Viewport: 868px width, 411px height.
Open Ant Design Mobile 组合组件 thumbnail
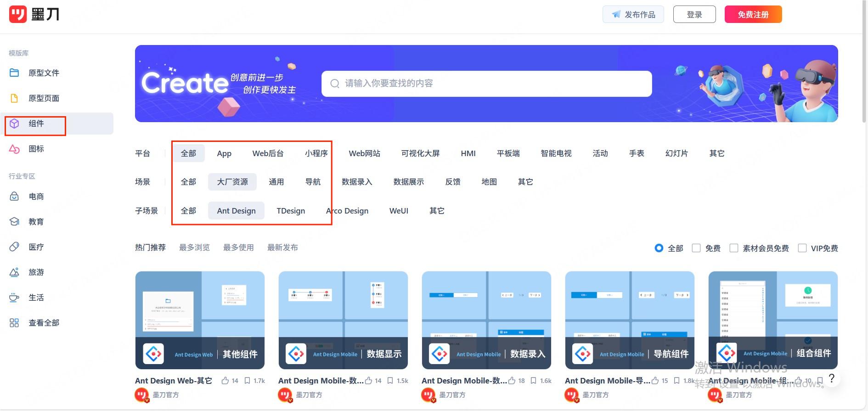click(x=773, y=320)
